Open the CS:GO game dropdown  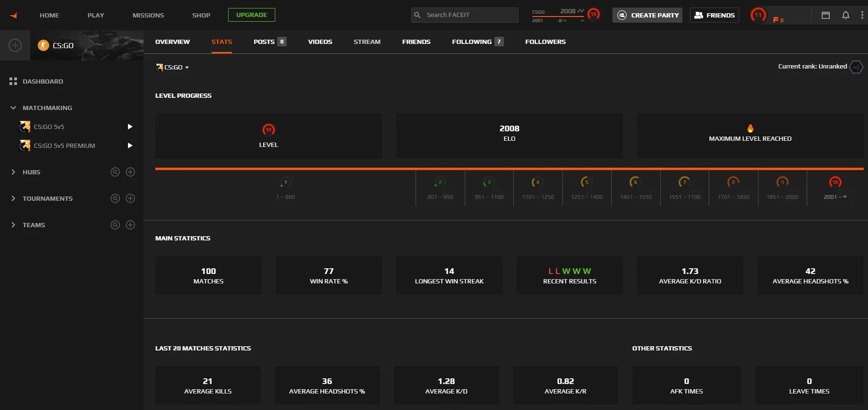click(172, 67)
